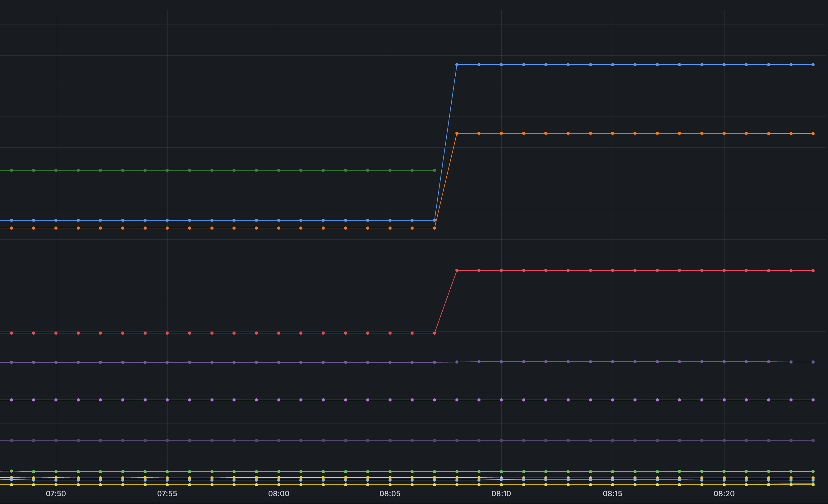
Task: Click orange point just before its step up
Action: point(435,228)
